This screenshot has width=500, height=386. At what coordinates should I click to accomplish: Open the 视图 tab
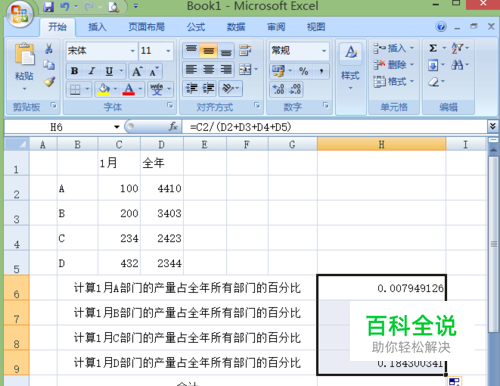pyautogui.click(x=316, y=27)
